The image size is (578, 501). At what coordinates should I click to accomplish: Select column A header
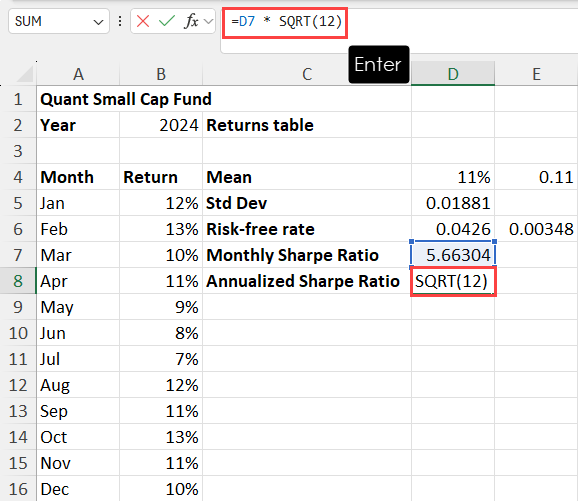click(78, 74)
